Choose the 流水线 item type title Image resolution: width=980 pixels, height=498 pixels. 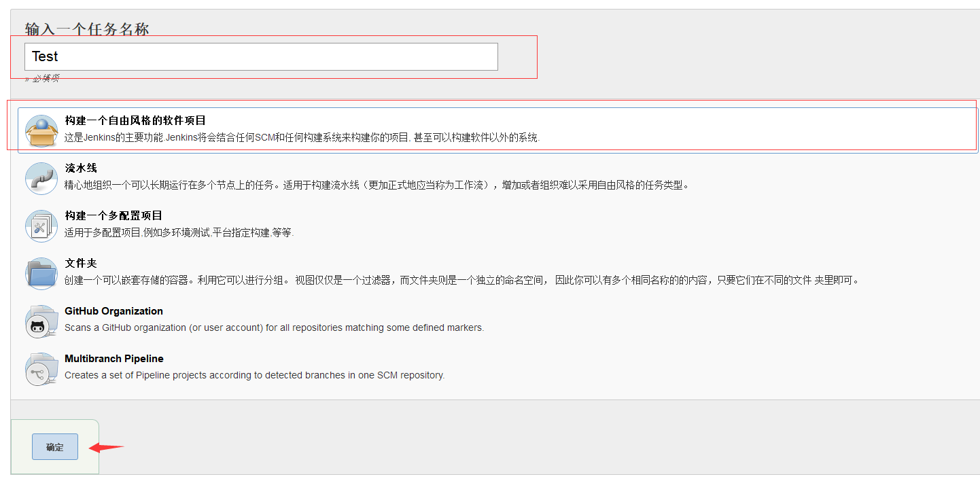click(x=81, y=168)
